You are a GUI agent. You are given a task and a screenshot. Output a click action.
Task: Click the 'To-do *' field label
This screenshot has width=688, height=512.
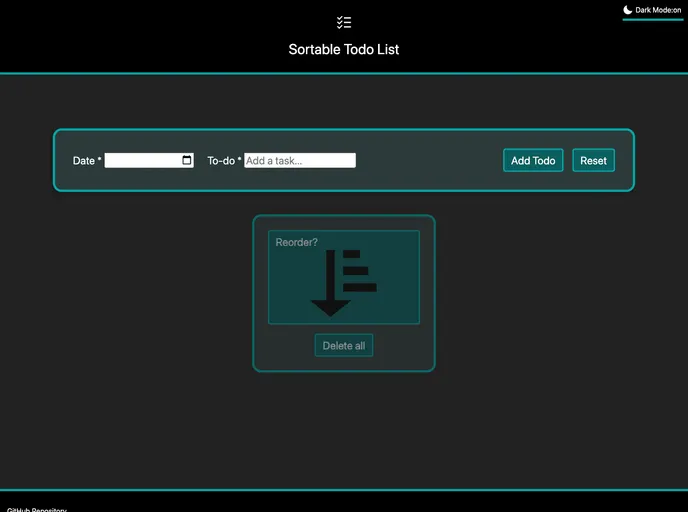point(224,161)
